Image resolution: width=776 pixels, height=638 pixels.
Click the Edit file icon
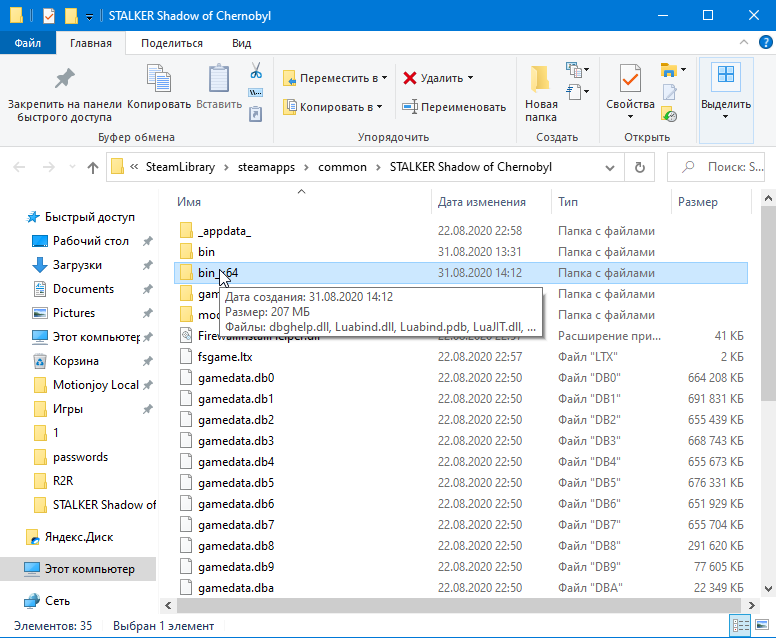point(669,92)
